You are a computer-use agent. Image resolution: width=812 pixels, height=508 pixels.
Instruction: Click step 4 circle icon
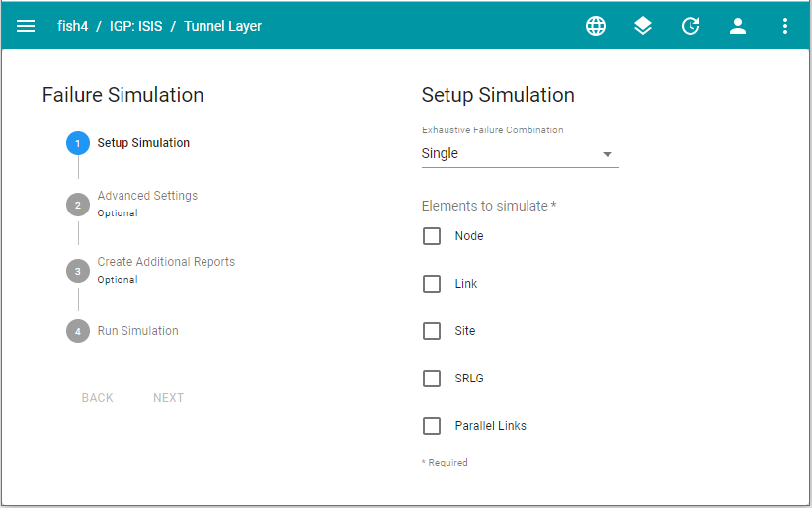click(x=78, y=331)
